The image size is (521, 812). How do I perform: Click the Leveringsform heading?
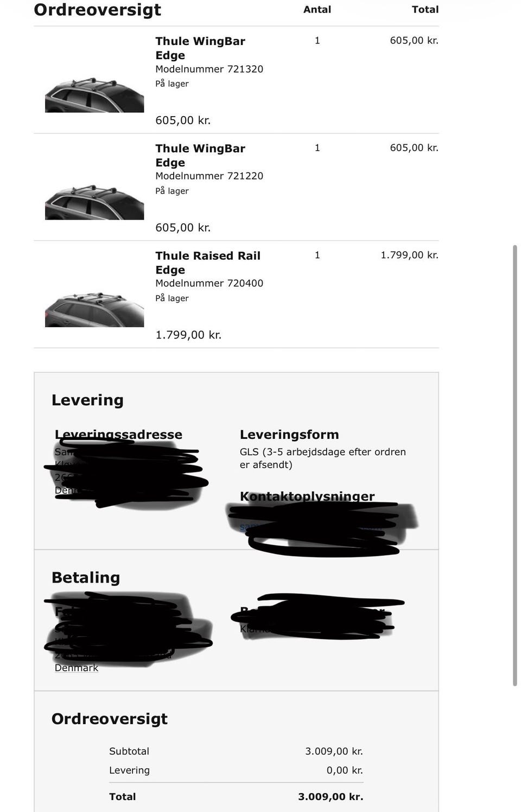pyautogui.click(x=289, y=434)
